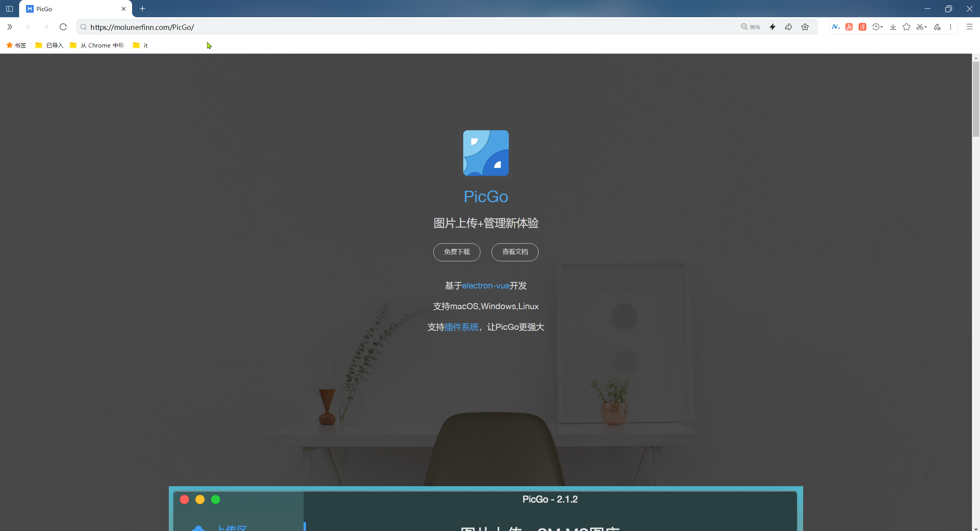Follow the 插件系统 plugin system link
The width and height of the screenshot is (980, 531).
tap(461, 327)
